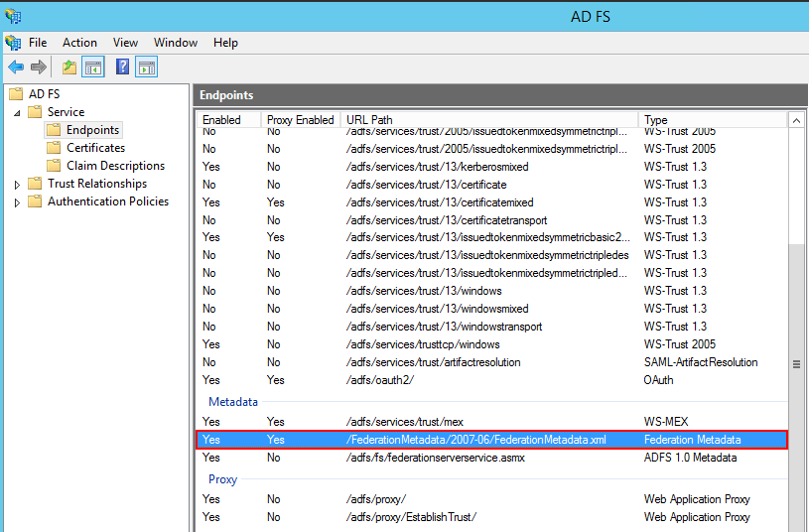
Task: Click the OAuth type cell
Action: coord(658,380)
